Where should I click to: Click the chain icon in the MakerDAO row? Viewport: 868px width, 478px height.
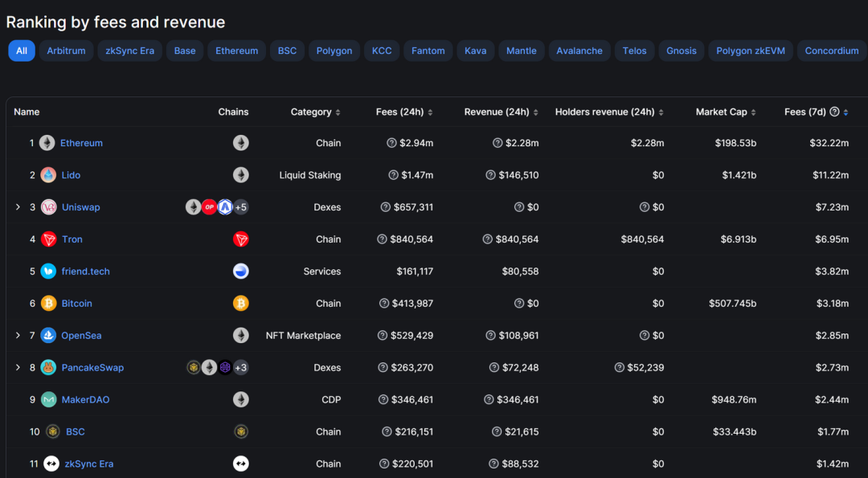(x=241, y=399)
